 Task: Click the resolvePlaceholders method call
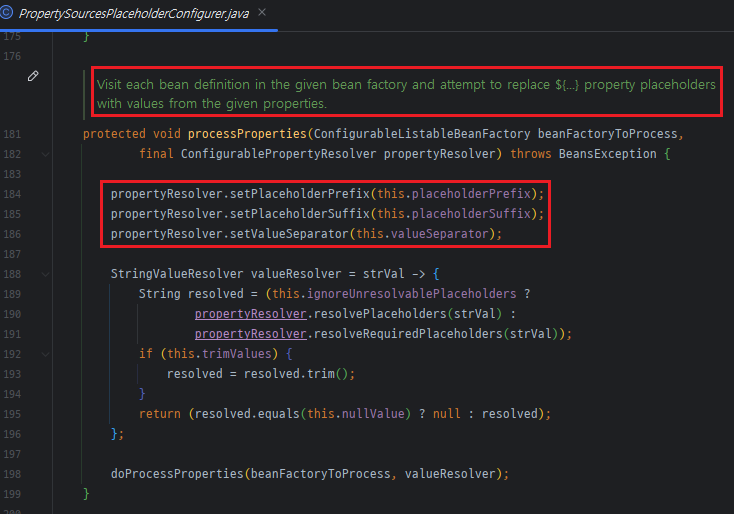coord(380,314)
